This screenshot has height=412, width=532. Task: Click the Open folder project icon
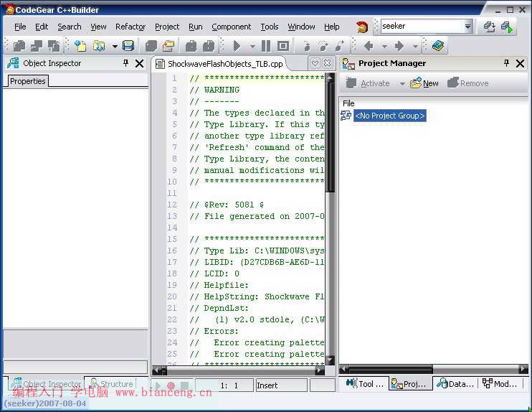(168, 46)
